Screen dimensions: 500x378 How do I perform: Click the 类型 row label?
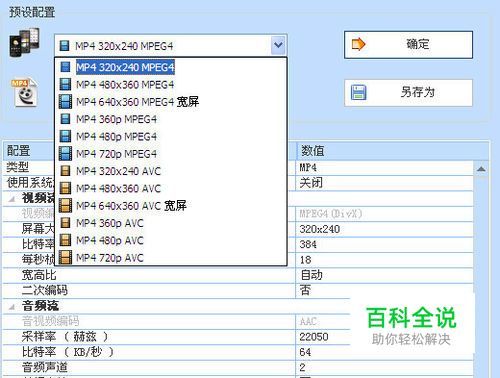(x=18, y=167)
